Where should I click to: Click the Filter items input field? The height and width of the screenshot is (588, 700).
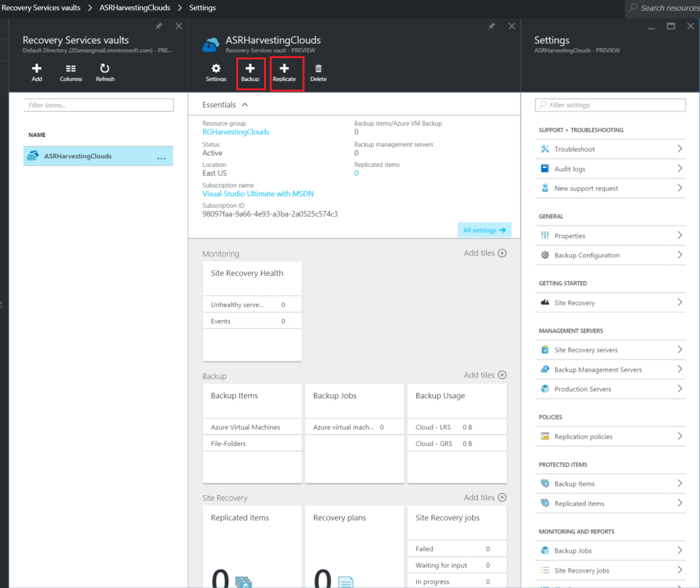pyautogui.click(x=98, y=105)
